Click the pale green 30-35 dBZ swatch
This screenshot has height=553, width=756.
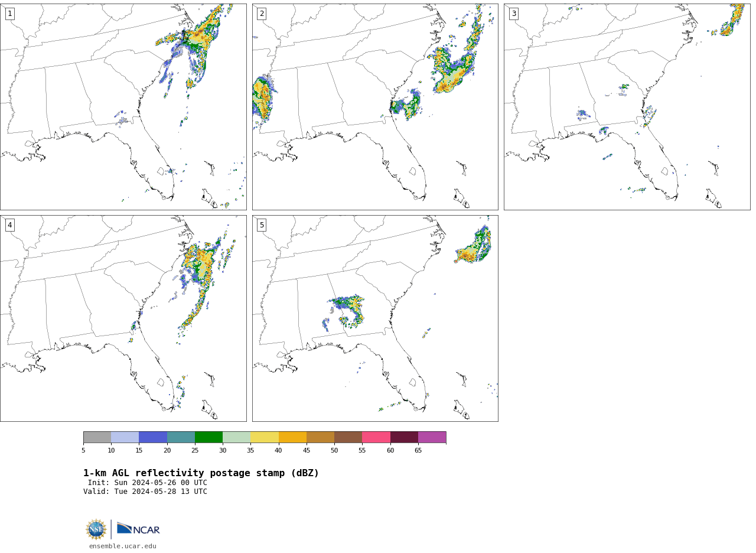pyautogui.click(x=236, y=437)
